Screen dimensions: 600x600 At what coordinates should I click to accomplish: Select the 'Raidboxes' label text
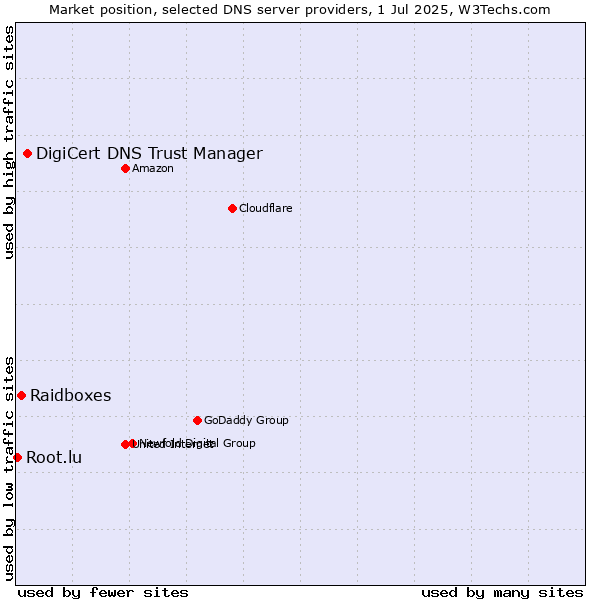pos(70,395)
